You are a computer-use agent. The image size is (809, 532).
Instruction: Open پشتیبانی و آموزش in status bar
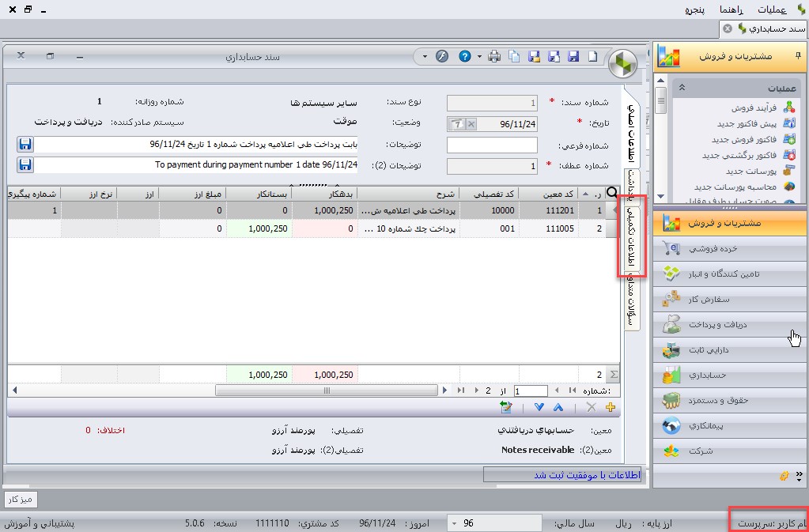click(x=39, y=523)
